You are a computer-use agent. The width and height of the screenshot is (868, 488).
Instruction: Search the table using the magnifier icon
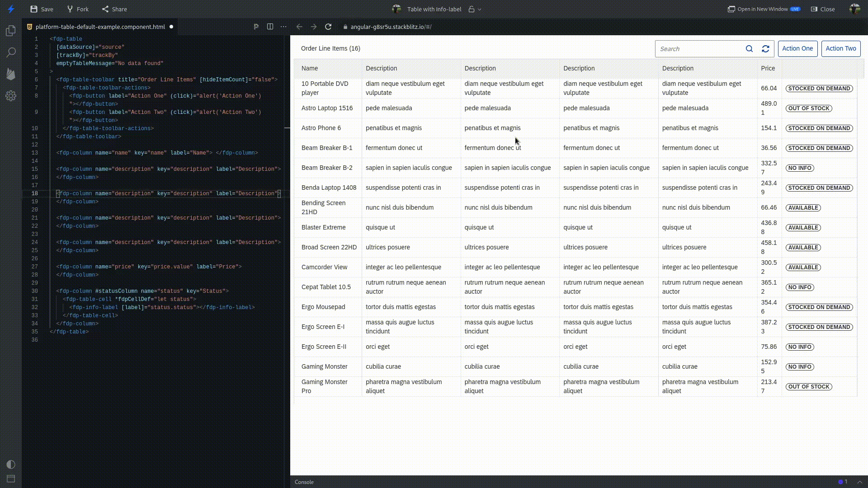(749, 49)
